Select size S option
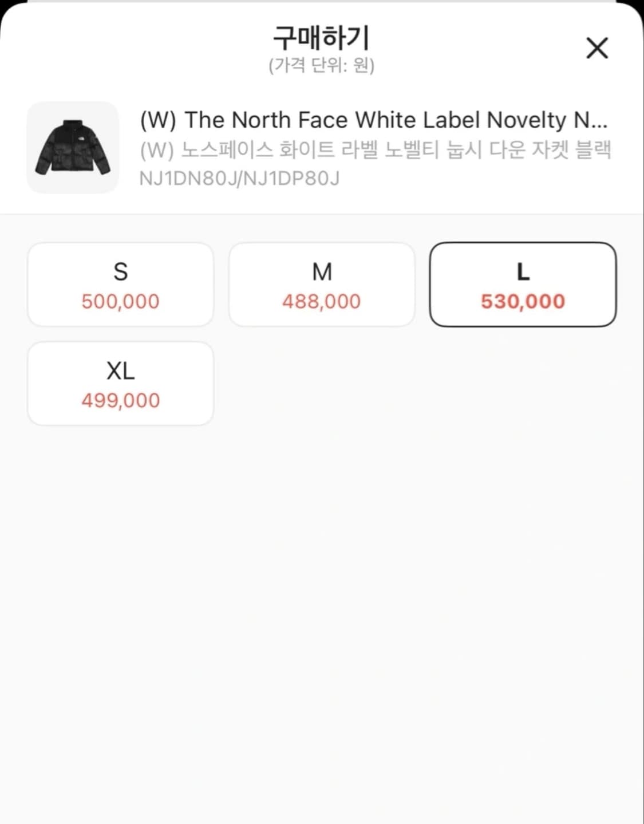Viewport: 644px width, 824px height. point(120,285)
